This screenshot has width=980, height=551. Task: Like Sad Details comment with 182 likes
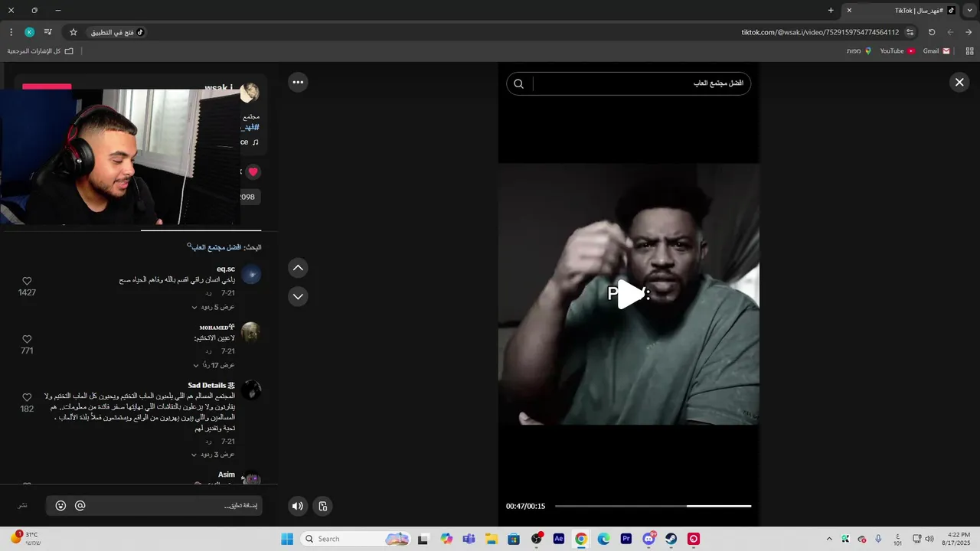tap(27, 398)
